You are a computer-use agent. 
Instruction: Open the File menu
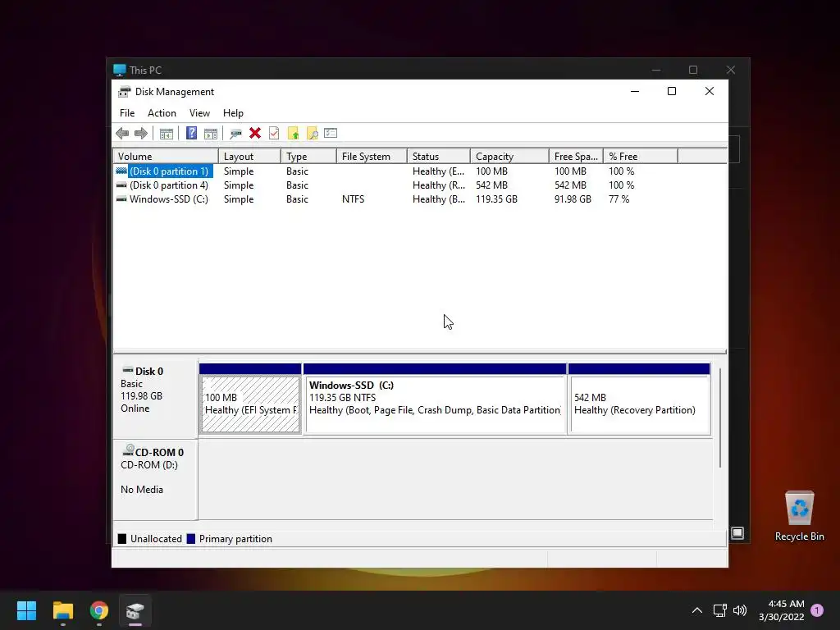coord(127,113)
